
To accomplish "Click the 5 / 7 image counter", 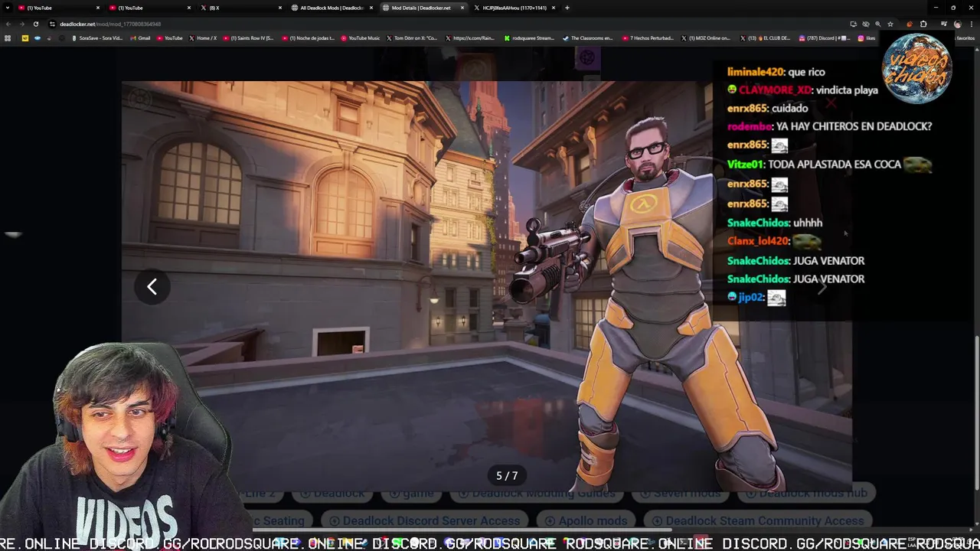I will pyautogui.click(x=507, y=476).
